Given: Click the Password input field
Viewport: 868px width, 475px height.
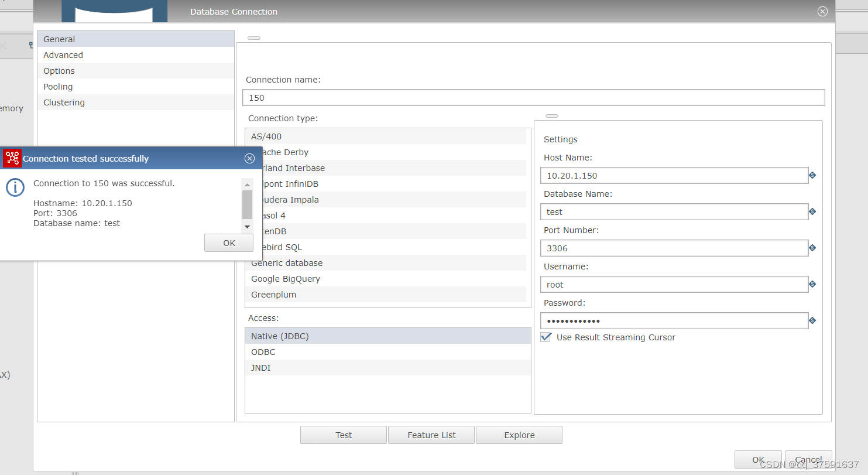Looking at the screenshot, I should pyautogui.click(x=675, y=320).
